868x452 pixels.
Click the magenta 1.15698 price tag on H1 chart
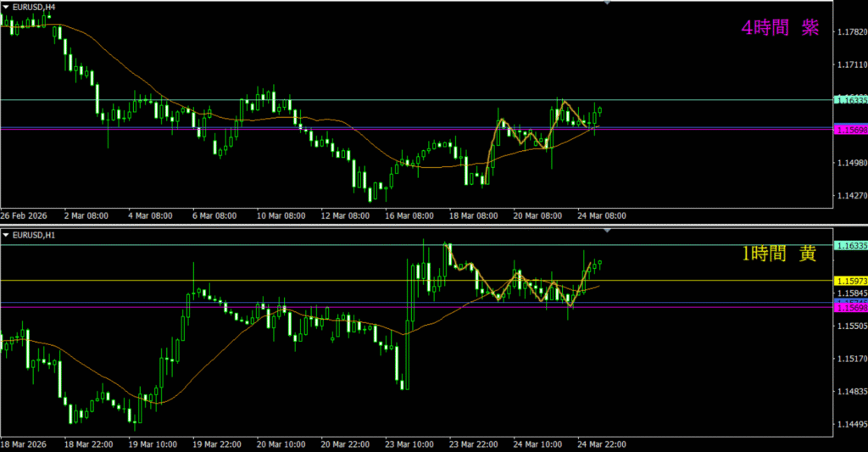(850, 308)
